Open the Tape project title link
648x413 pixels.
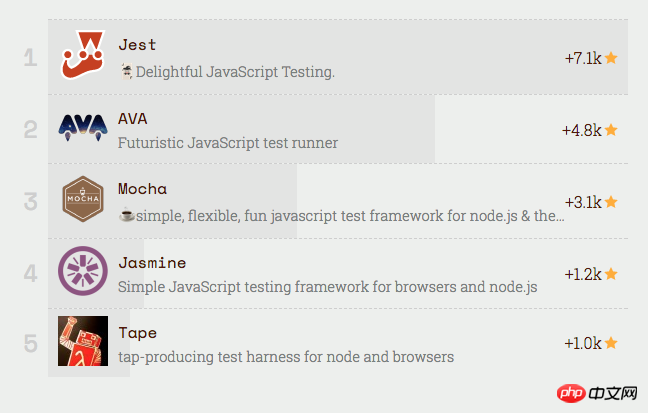coord(137,332)
